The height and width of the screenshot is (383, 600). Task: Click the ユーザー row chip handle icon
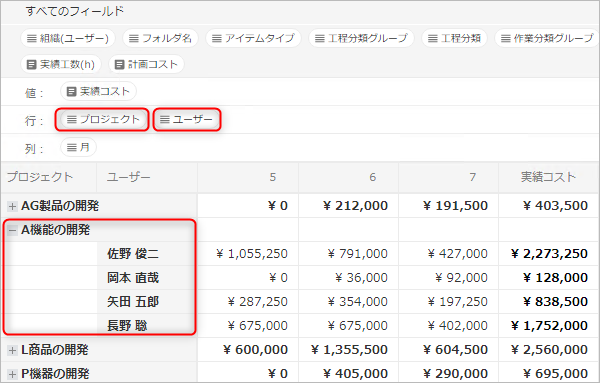click(x=165, y=119)
